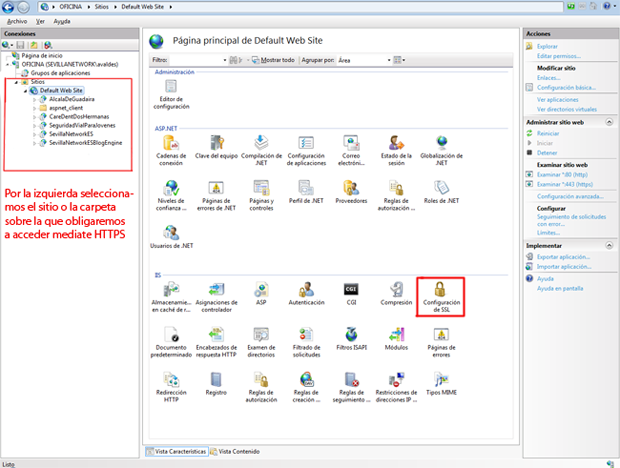Open Compresión feature icon

click(396, 293)
